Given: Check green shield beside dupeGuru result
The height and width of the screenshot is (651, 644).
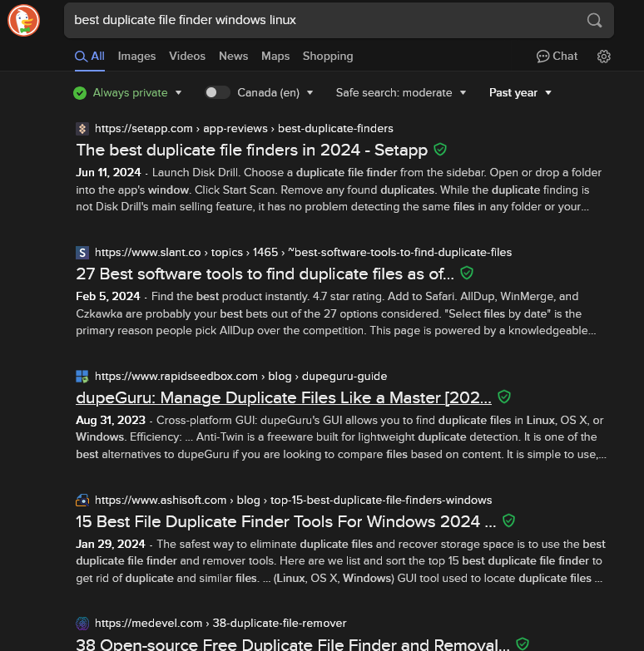Looking at the screenshot, I should click(x=504, y=397).
